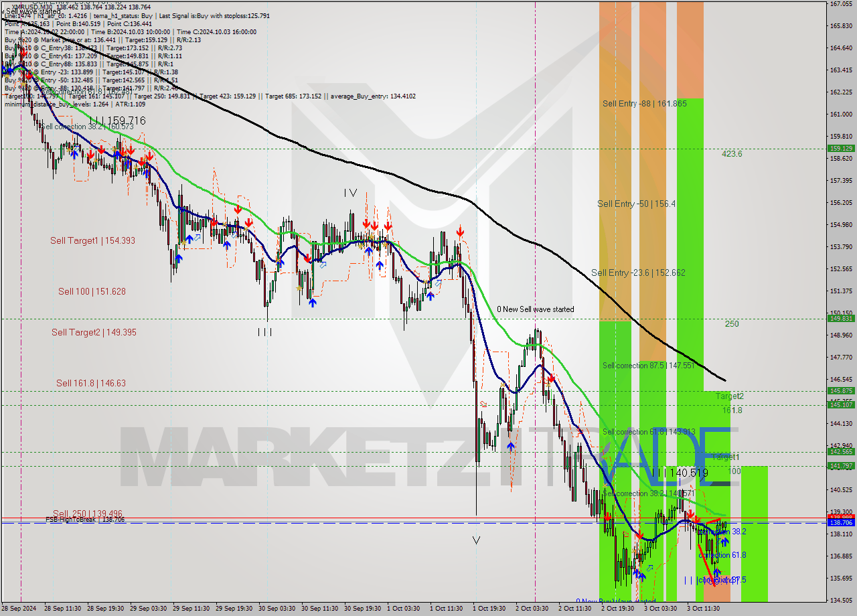857x616 pixels.
Task: Click the 'Sell correction 38.2 | 160.573' label
Action: [88, 126]
